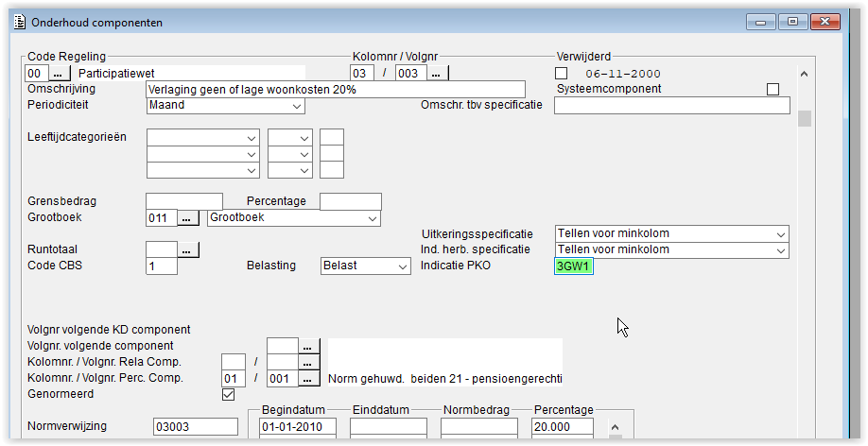The image size is (868, 446).
Task: Click the Onderhoud componenten window title icon
Action: [x=19, y=22]
